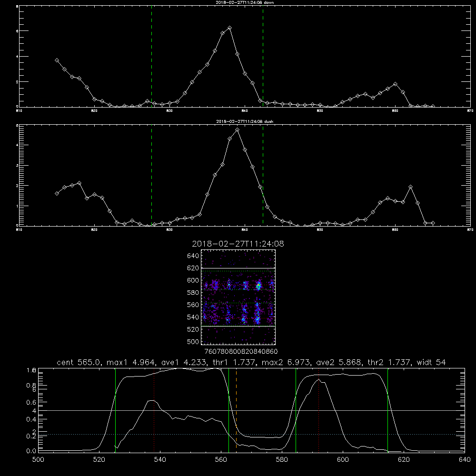Click the orange dashed center line in bottom plot
Viewport: 476px width, 476px height.
(x=236, y=410)
